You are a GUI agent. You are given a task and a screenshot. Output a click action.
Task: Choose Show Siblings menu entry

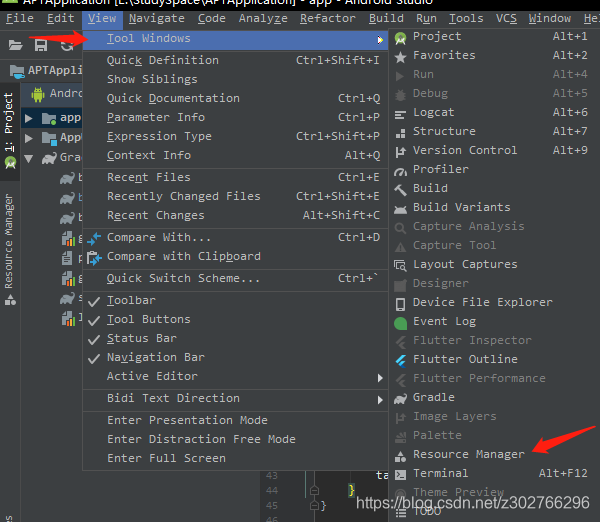click(235, 80)
